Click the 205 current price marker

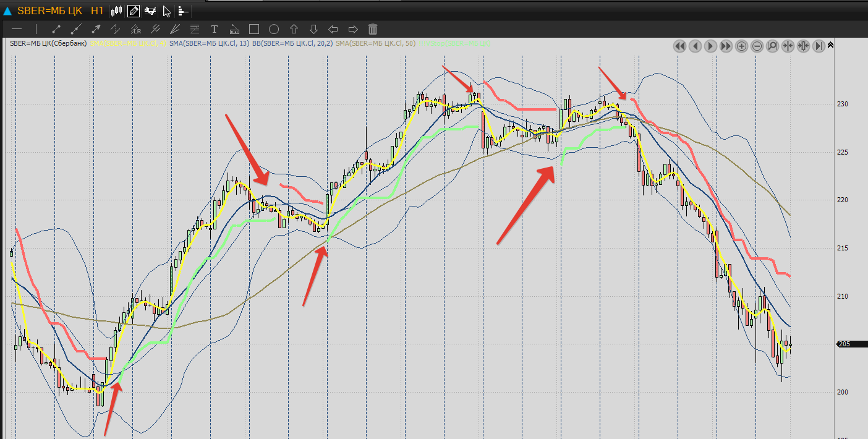click(846, 344)
